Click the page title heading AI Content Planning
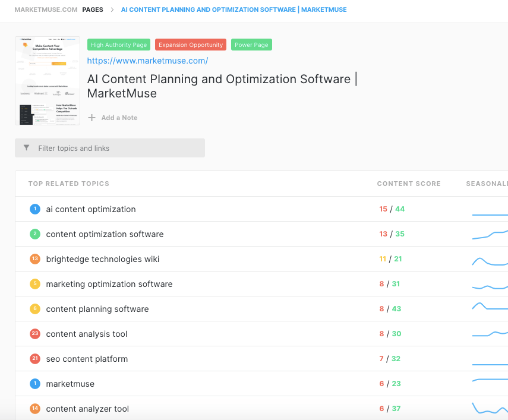The image size is (508, 420). pyautogui.click(x=222, y=86)
